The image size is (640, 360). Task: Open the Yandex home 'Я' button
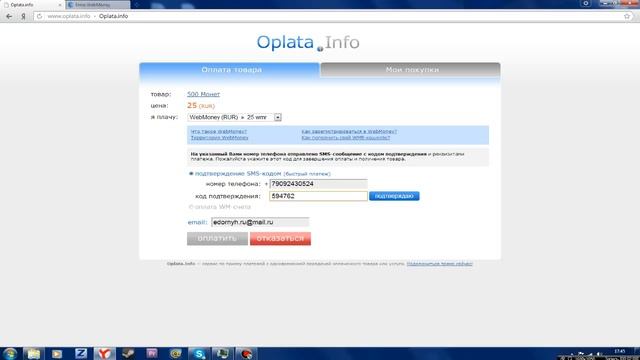click(23, 16)
